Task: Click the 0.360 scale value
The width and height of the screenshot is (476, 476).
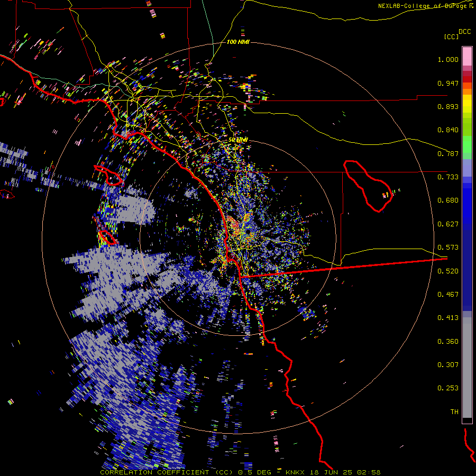Action: coord(448,342)
